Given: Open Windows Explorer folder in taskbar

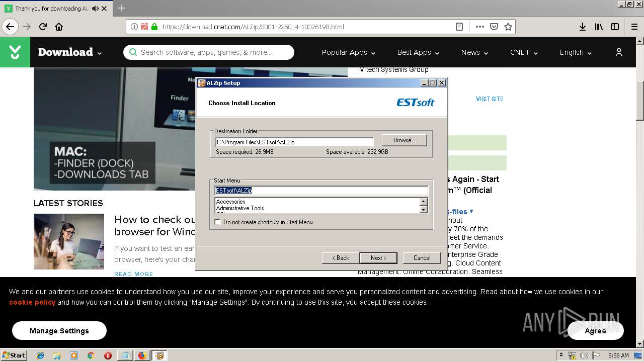Looking at the screenshot, I should coord(57,355).
